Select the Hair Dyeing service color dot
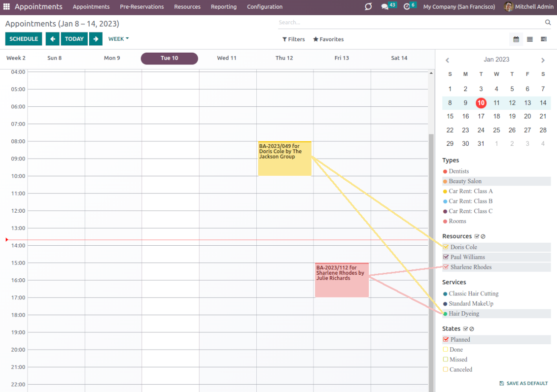This screenshot has width=557, height=392. pos(445,314)
